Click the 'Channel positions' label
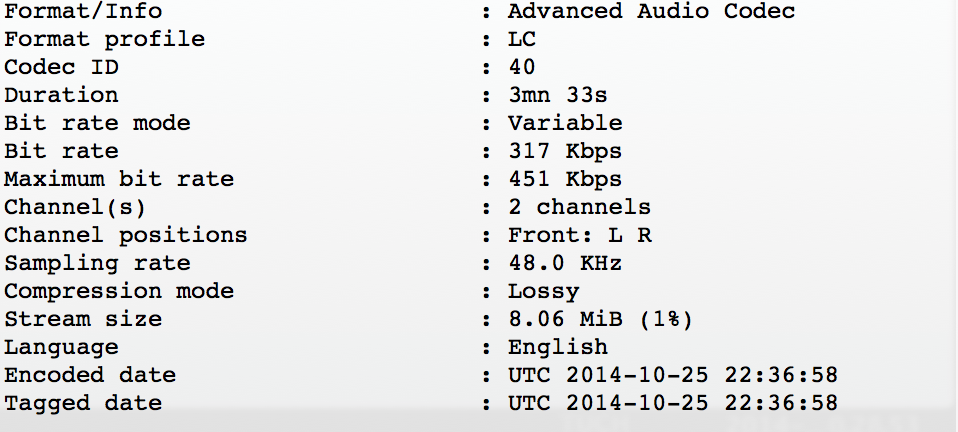 click(125, 235)
